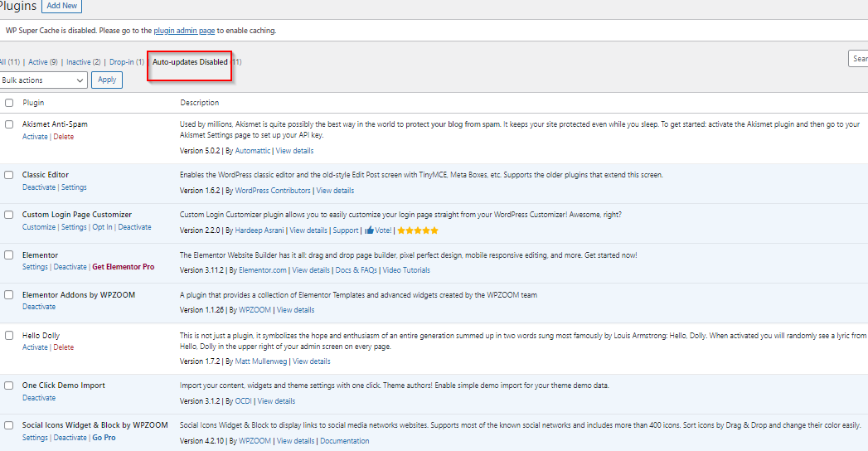Open Hardeep Asrani author link
Image resolution: width=868 pixels, height=451 pixels.
pos(259,230)
